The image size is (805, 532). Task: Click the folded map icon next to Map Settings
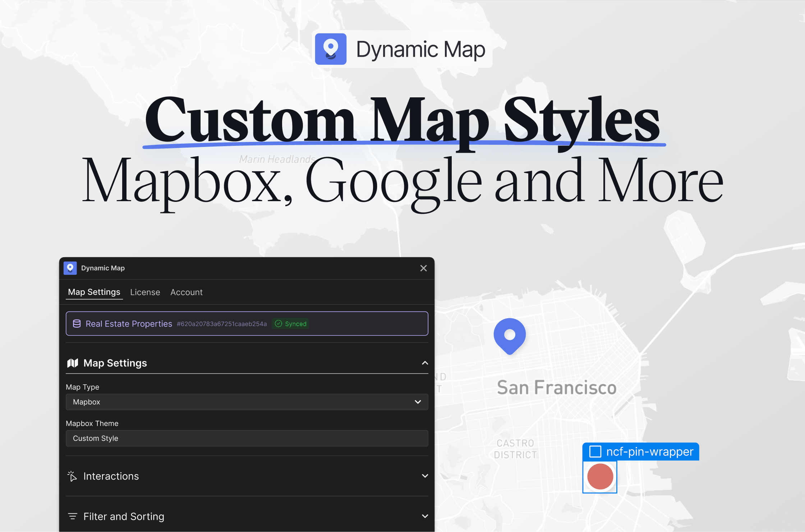pyautogui.click(x=73, y=363)
